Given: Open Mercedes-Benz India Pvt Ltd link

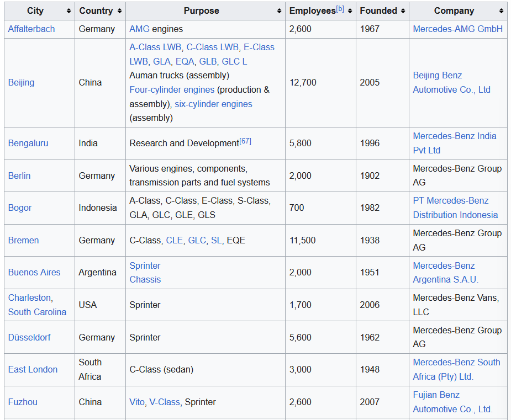Looking at the screenshot, I should coord(455,143).
